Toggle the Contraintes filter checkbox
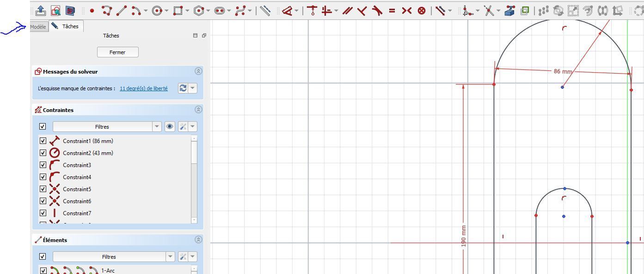The height and width of the screenshot is (274, 644). (x=43, y=126)
